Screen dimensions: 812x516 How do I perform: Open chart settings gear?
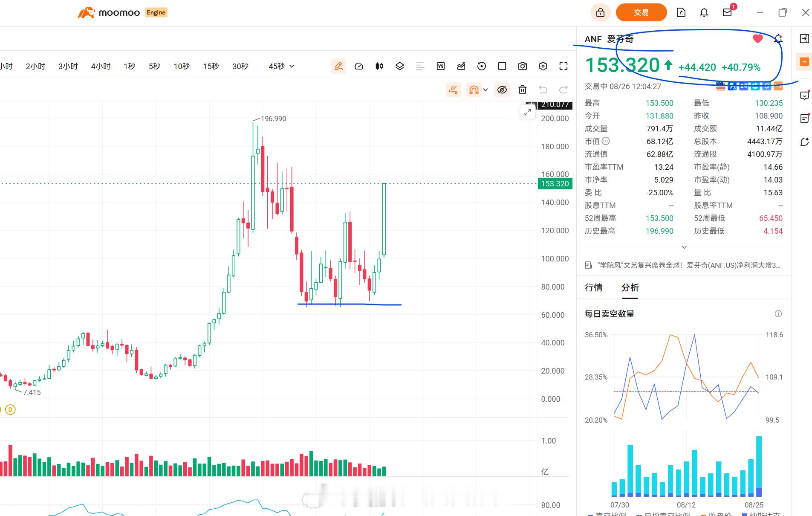[x=543, y=66]
